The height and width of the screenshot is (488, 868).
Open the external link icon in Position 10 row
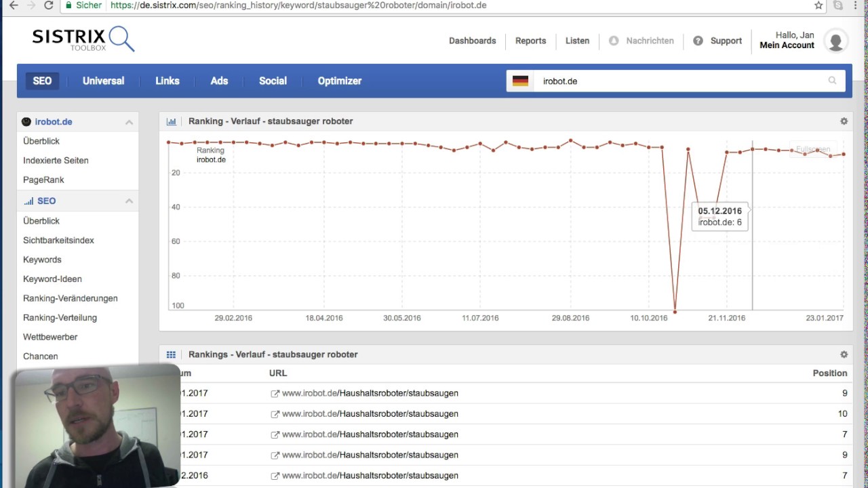(x=275, y=414)
